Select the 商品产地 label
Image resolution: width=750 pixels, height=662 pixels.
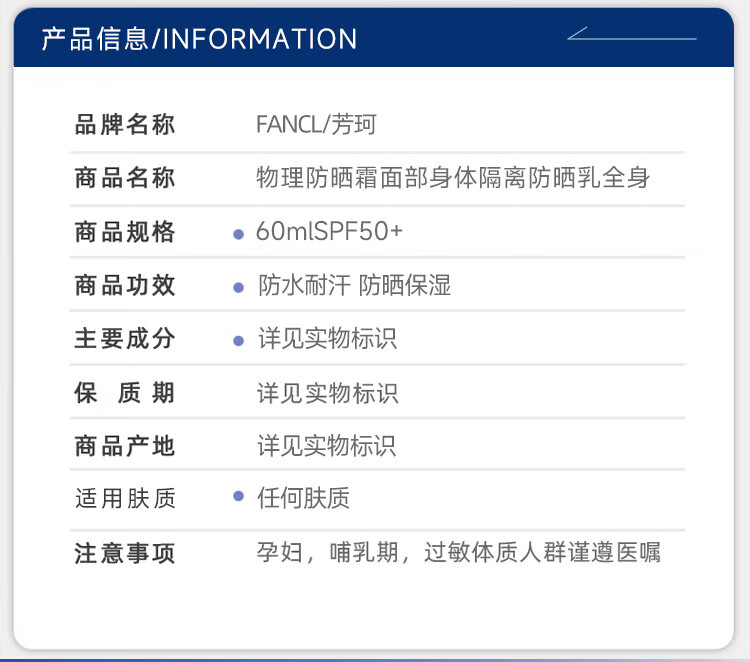[125, 446]
